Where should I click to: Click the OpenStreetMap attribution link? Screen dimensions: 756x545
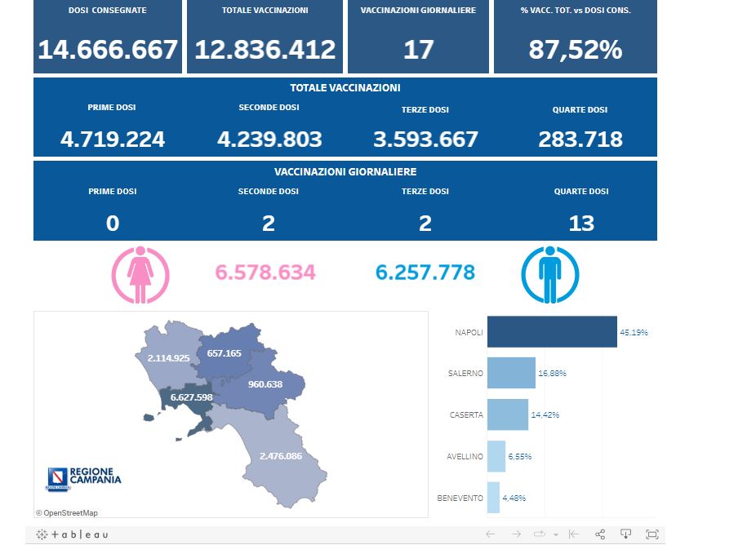click(x=67, y=513)
